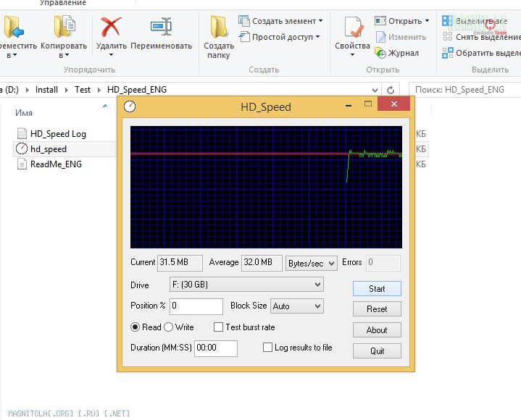Screen dimensions: 521x420
Task: Click the Reset button
Action: pyautogui.click(x=377, y=309)
